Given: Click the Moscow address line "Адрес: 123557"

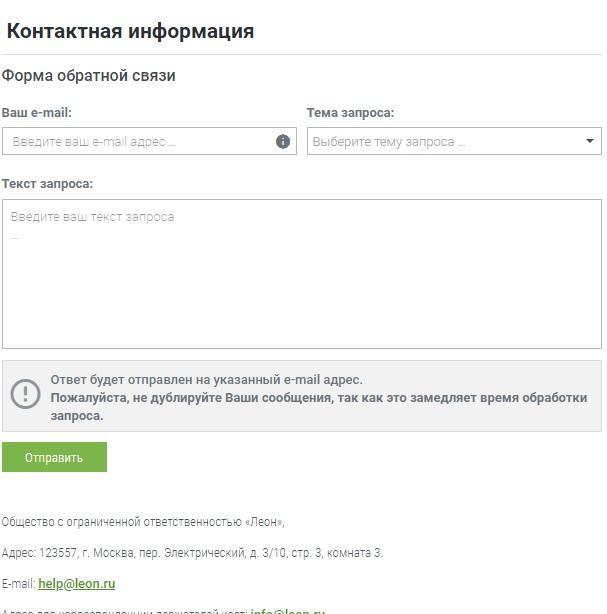Looking at the screenshot, I should point(192,553).
